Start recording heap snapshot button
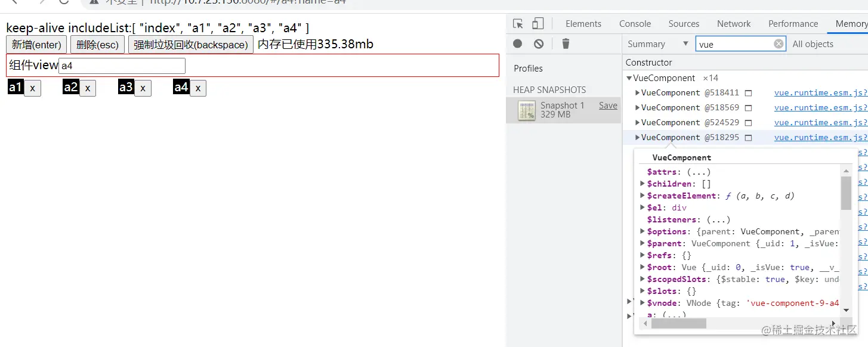Screen dimensions: 868x347 [x=518, y=44]
